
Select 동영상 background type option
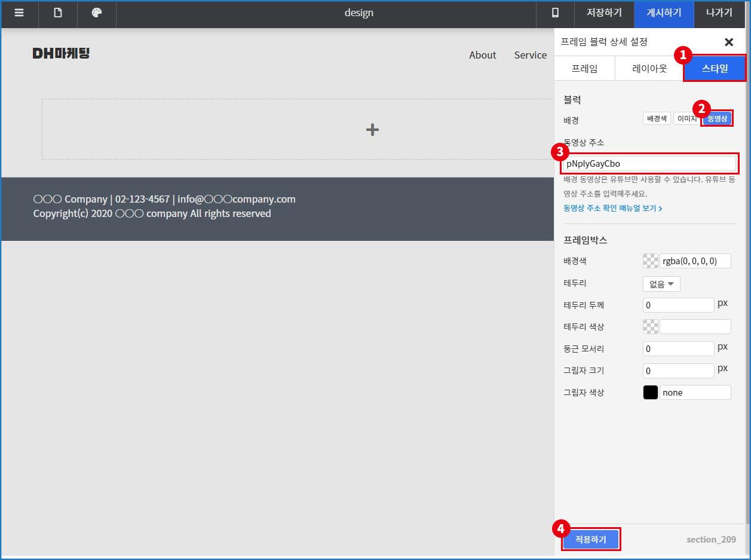(x=717, y=119)
